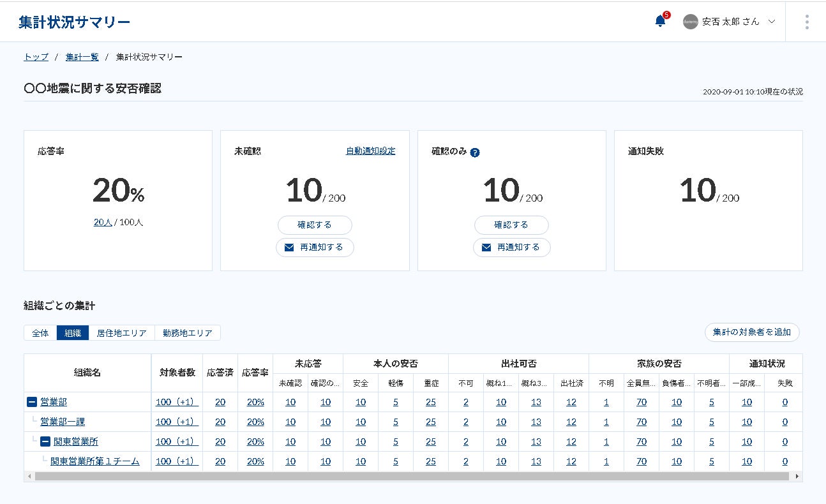
Task: Click 再通知する with envelope in 未確認 card
Action: coord(315,247)
